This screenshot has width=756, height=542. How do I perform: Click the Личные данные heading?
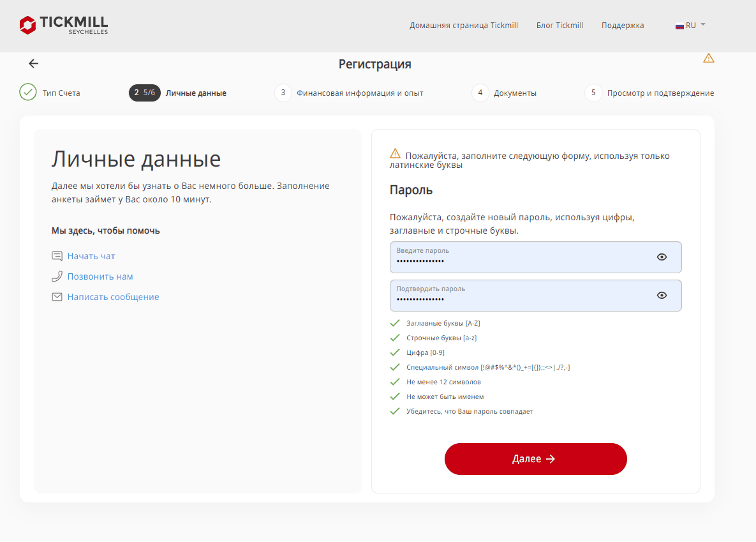tap(136, 159)
